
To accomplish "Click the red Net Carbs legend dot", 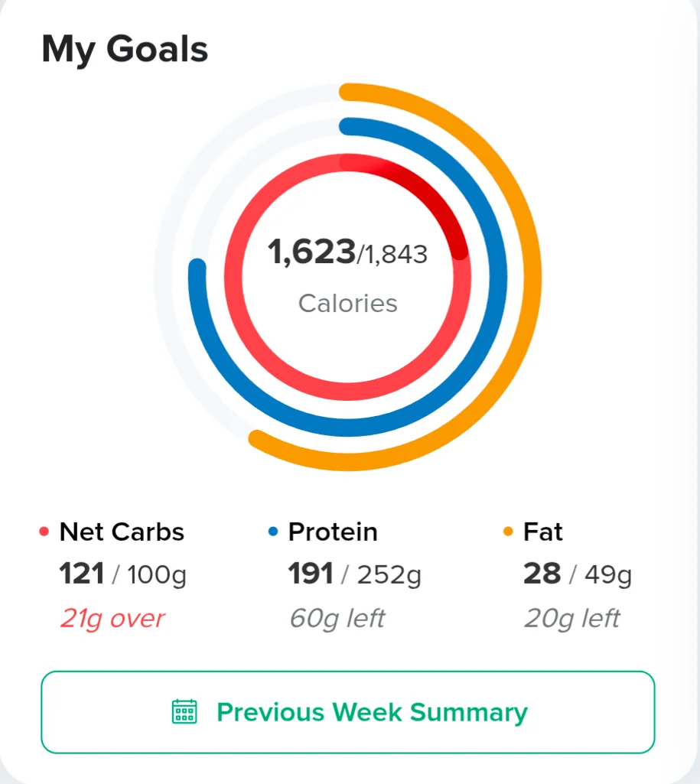I will (x=44, y=532).
